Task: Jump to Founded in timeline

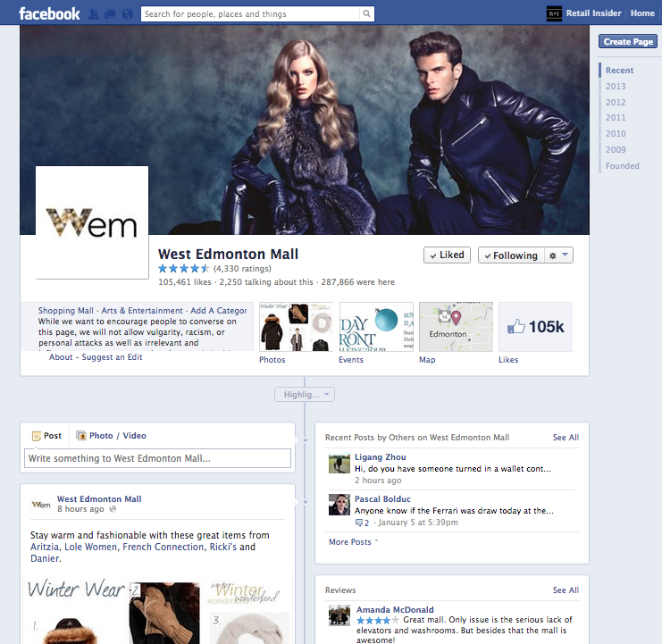Action: coord(623,166)
